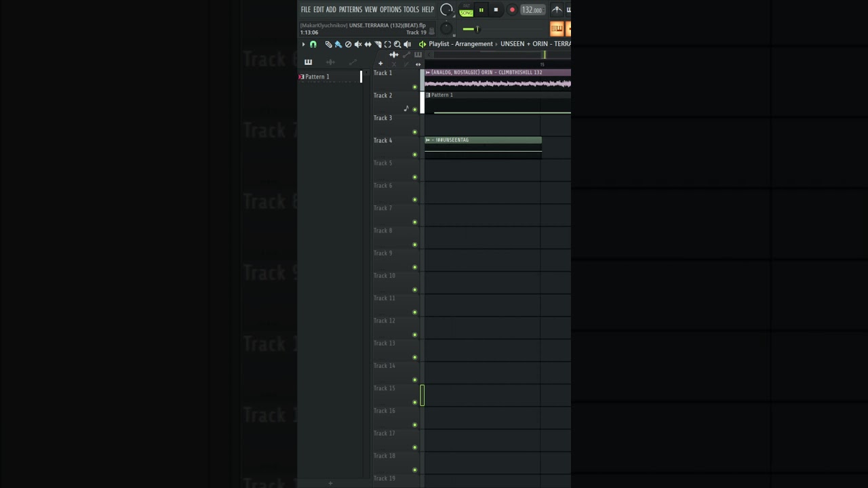
Task: Select the Playback speaker tool
Action: [x=407, y=44]
